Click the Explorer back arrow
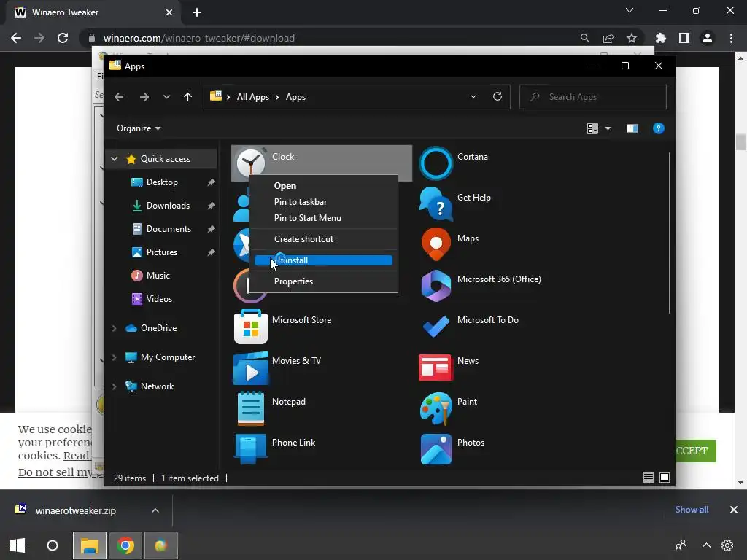This screenshot has height=560, width=747. (x=119, y=97)
